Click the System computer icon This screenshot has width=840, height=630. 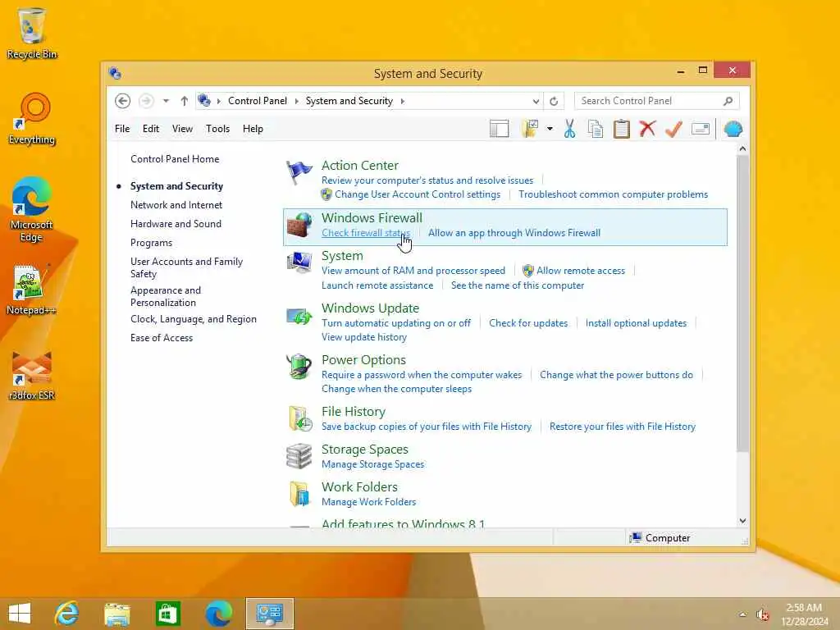click(299, 262)
